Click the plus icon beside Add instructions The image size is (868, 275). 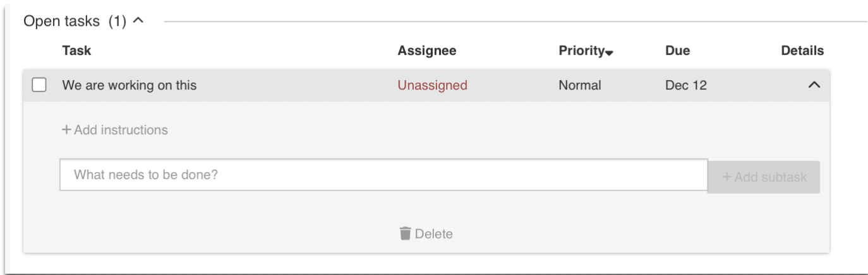point(66,130)
